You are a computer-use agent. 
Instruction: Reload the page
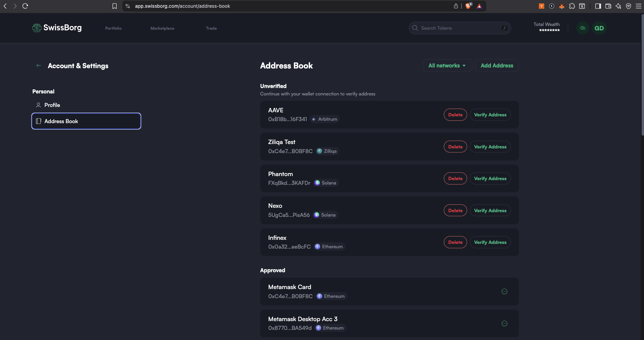pos(25,6)
